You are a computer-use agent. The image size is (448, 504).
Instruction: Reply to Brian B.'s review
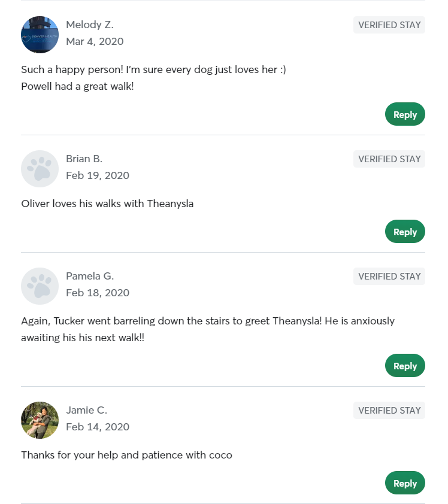(x=405, y=231)
